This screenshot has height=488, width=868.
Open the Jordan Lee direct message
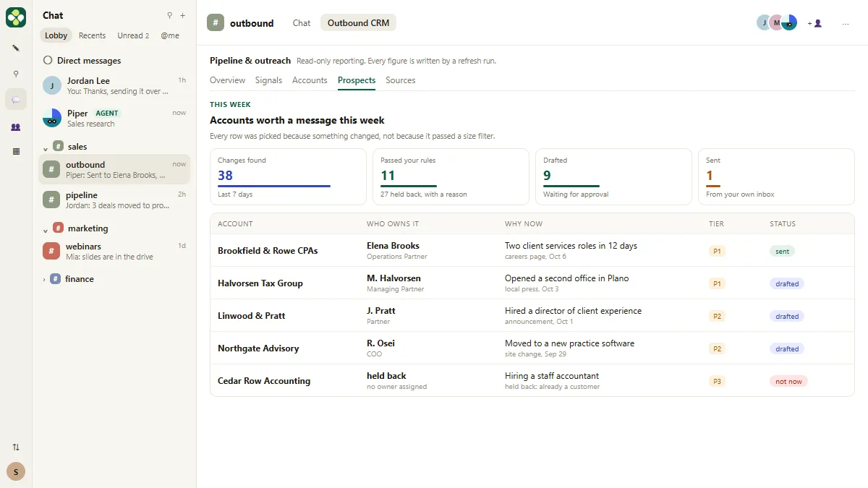114,85
